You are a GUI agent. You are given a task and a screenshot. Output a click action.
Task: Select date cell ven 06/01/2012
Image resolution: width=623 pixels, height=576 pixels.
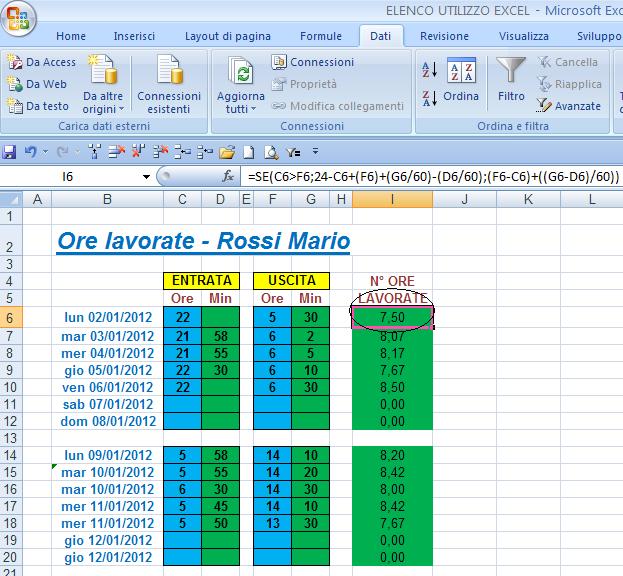[107, 387]
